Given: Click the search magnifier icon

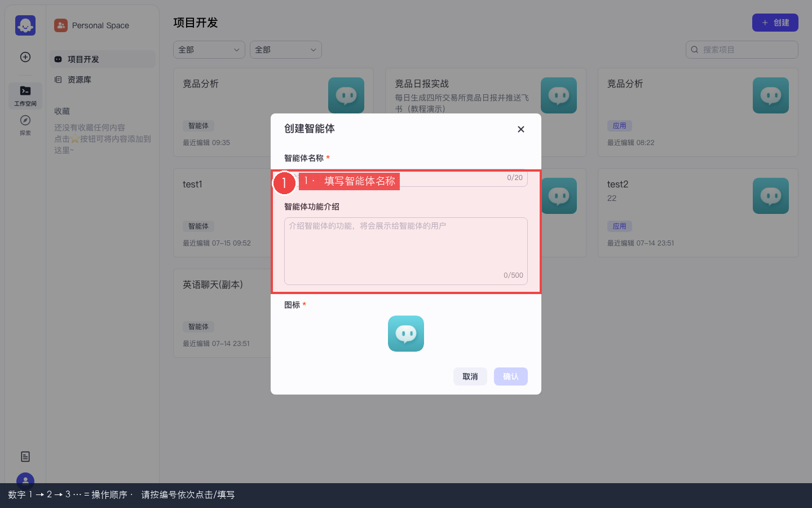Looking at the screenshot, I should pyautogui.click(x=695, y=50).
